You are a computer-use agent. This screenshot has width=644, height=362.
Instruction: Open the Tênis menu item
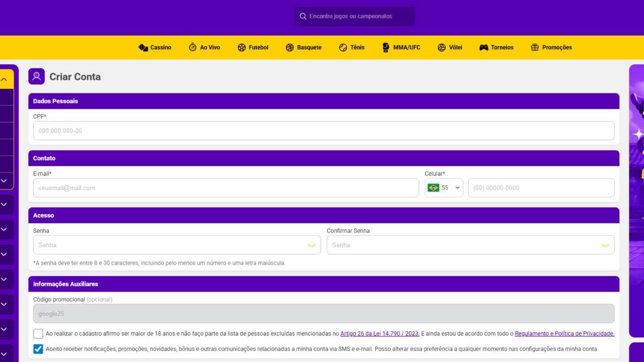352,47
